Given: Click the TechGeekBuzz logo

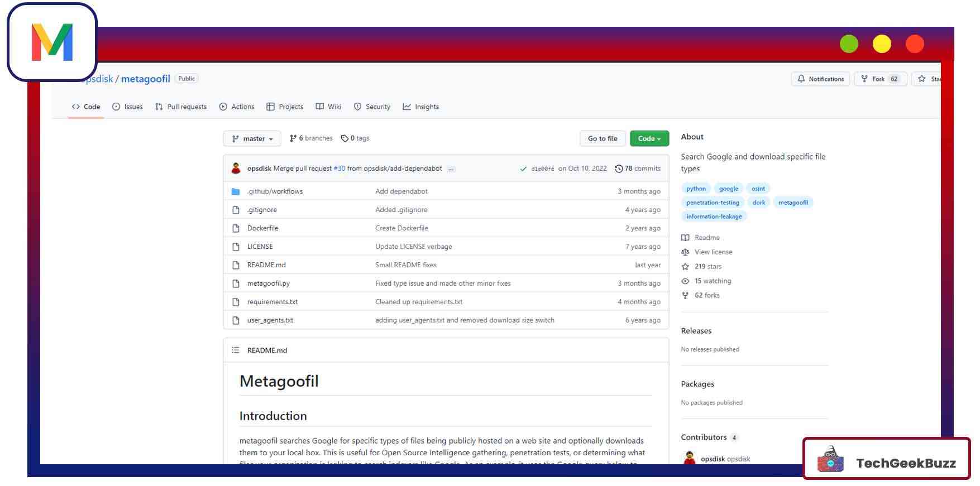Looking at the screenshot, I should click(886, 459).
